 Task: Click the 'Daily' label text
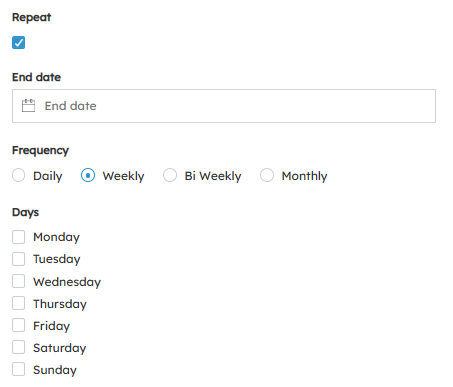tap(48, 176)
